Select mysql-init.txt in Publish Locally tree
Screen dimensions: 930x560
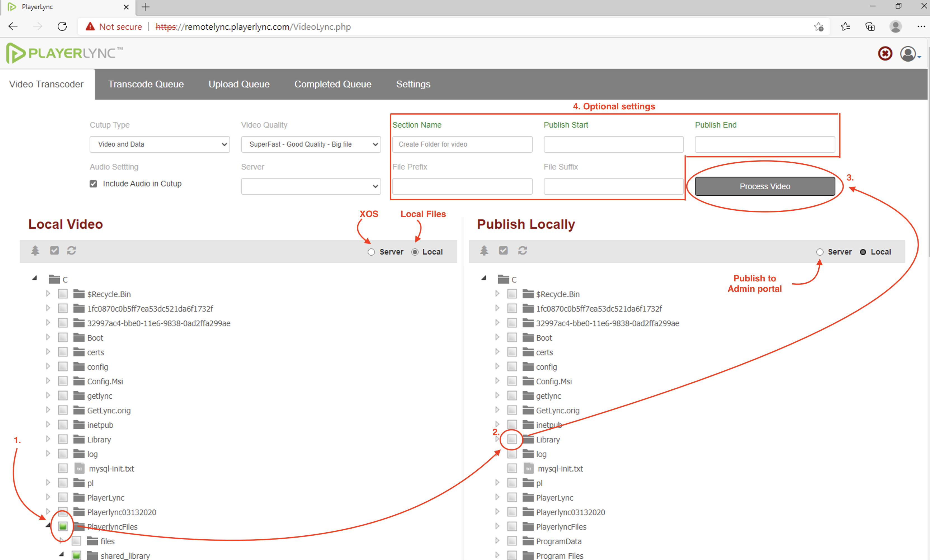point(560,468)
